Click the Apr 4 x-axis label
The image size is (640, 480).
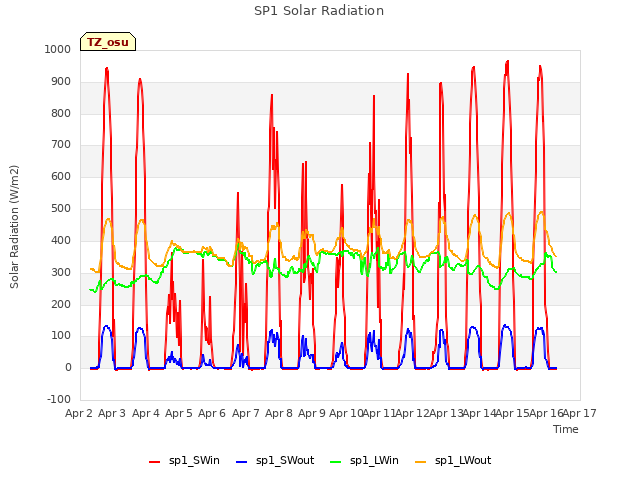146,413
